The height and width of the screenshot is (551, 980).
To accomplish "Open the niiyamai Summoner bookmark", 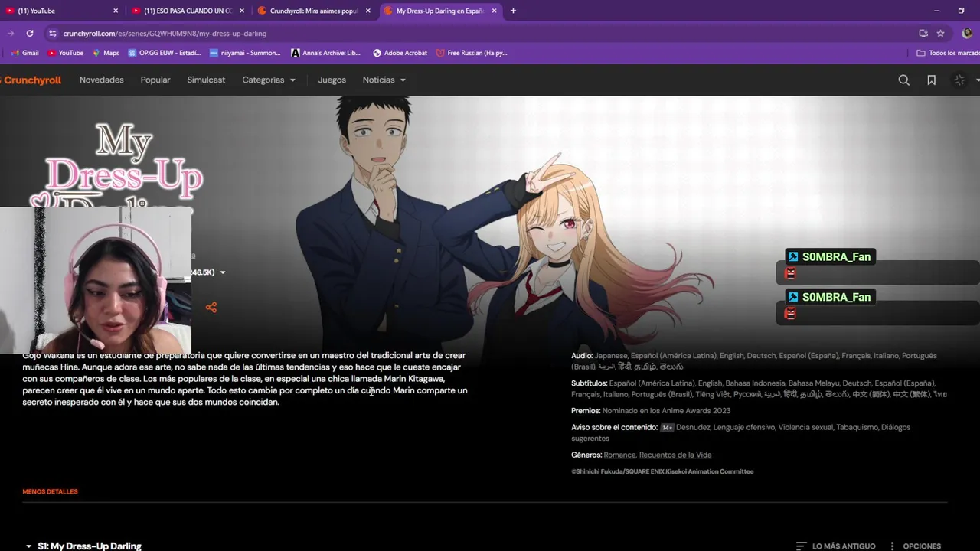I will point(245,53).
